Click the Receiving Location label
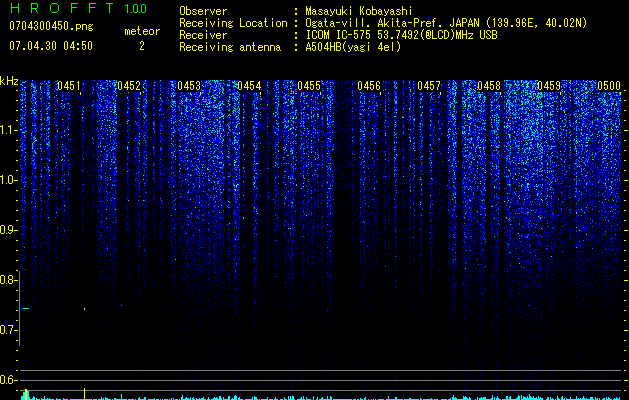This screenshot has height=400, width=629. [x=233, y=23]
